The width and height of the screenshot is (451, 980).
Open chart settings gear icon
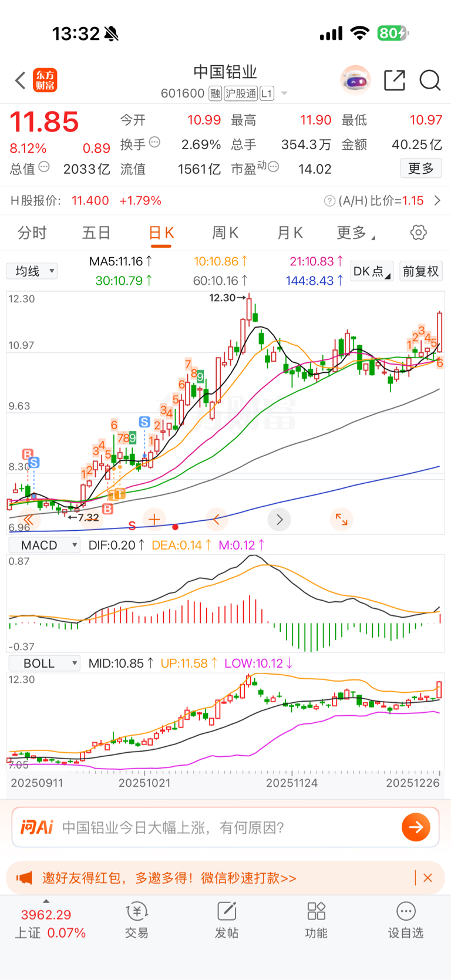click(419, 233)
